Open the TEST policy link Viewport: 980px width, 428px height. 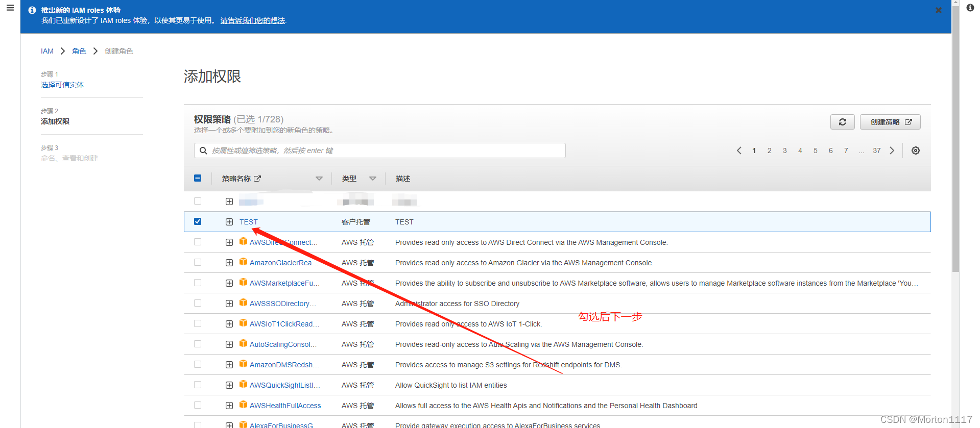[x=249, y=222]
